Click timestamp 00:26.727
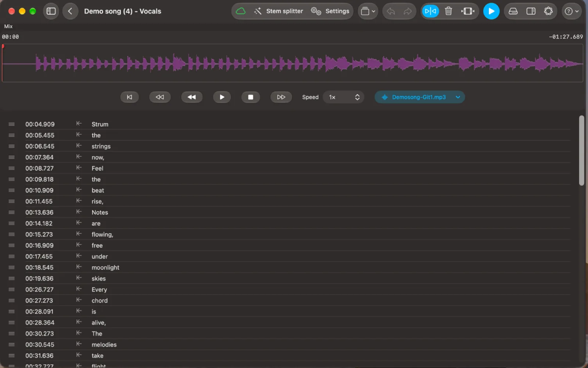The height and width of the screenshot is (368, 588). point(39,290)
